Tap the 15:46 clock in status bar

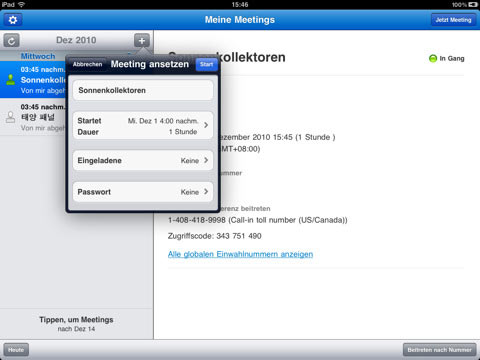coord(240,5)
